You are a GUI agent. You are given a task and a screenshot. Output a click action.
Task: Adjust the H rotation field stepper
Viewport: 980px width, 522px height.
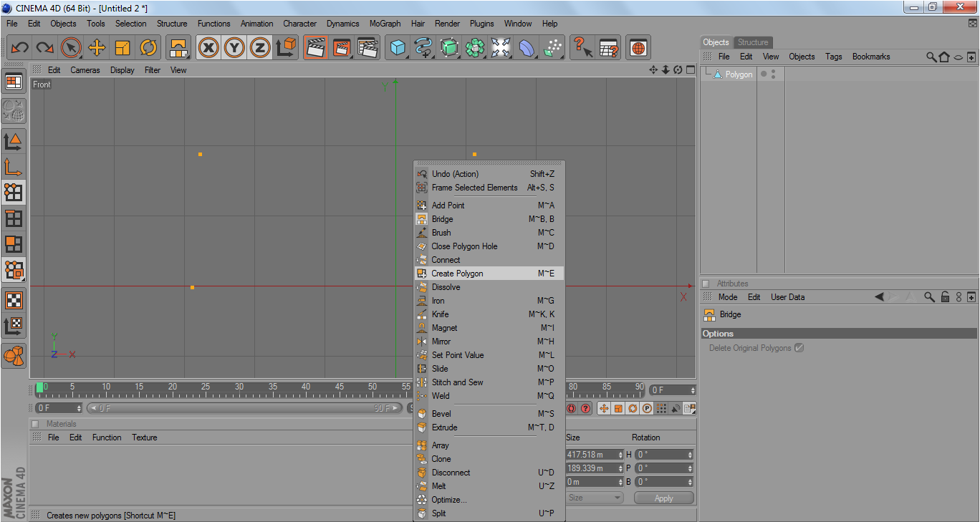coord(690,455)
